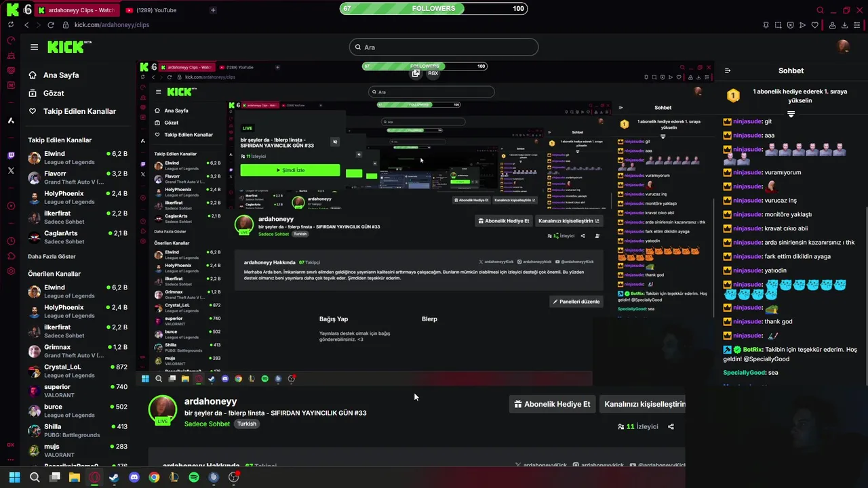Screen dimensions: 868x488
Task: Launch League of Legends from the taskbar
Action: pyautogui.click(x=174, y=477)
